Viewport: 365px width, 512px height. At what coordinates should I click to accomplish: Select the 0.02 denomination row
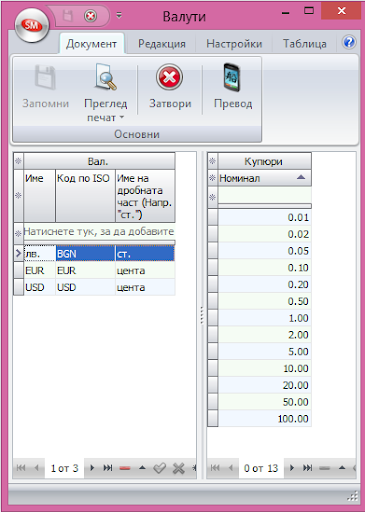[x=264, y=234]
